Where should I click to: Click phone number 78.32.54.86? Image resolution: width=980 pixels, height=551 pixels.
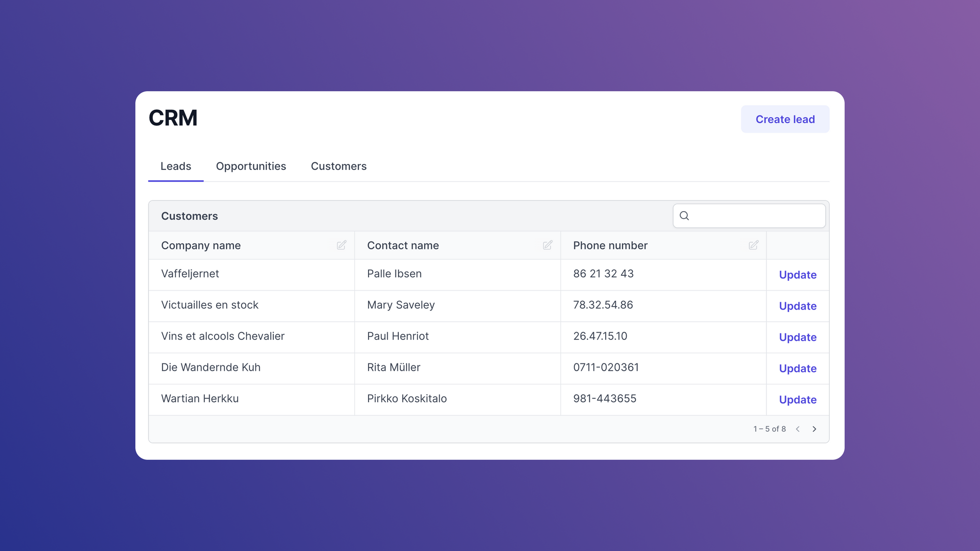[x=603, y=305]
